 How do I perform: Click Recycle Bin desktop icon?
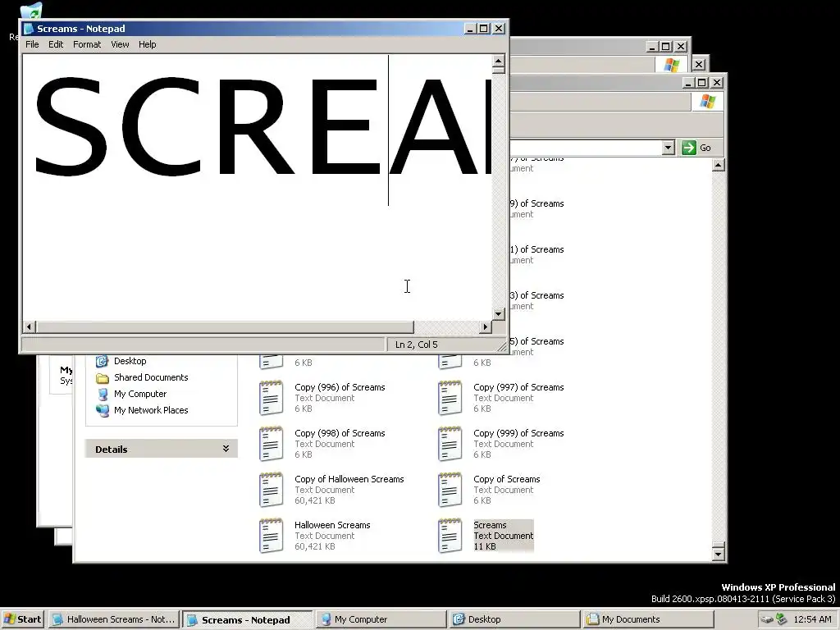coord(32,11)
